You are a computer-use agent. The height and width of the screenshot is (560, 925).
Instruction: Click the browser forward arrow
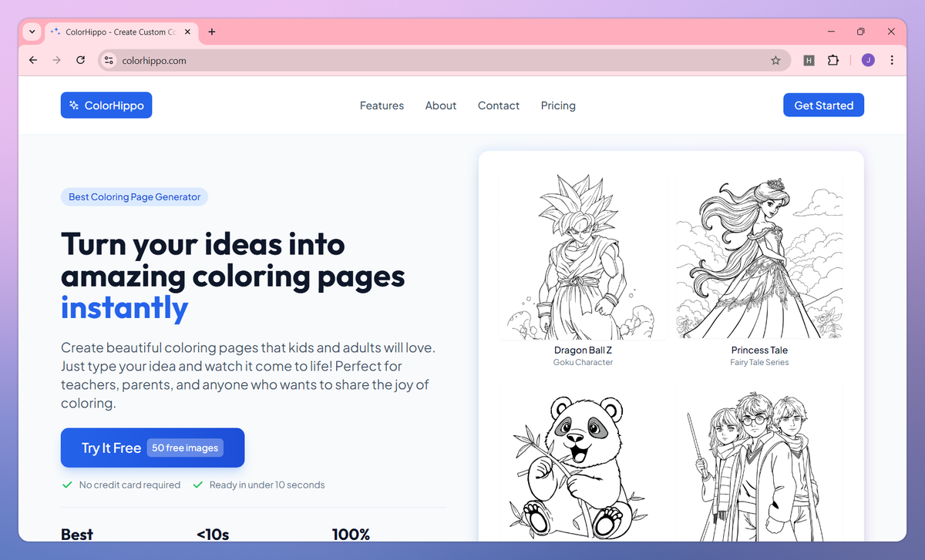pos(56,60)
